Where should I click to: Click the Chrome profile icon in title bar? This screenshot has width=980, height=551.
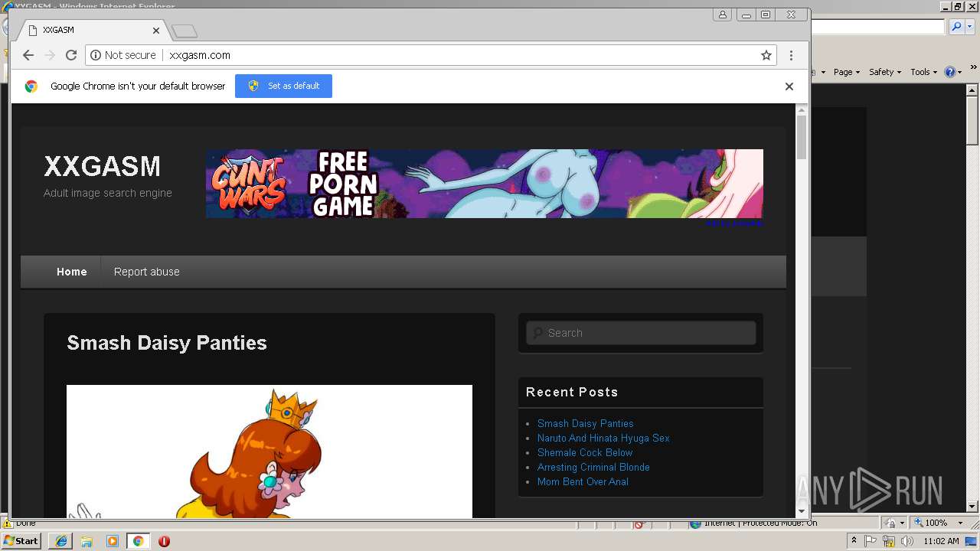click(722, 15)
